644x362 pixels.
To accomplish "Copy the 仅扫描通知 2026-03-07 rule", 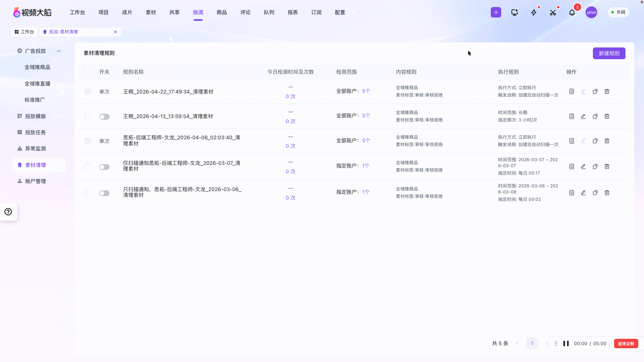I will pyautogui.click(x=595, y=167).
